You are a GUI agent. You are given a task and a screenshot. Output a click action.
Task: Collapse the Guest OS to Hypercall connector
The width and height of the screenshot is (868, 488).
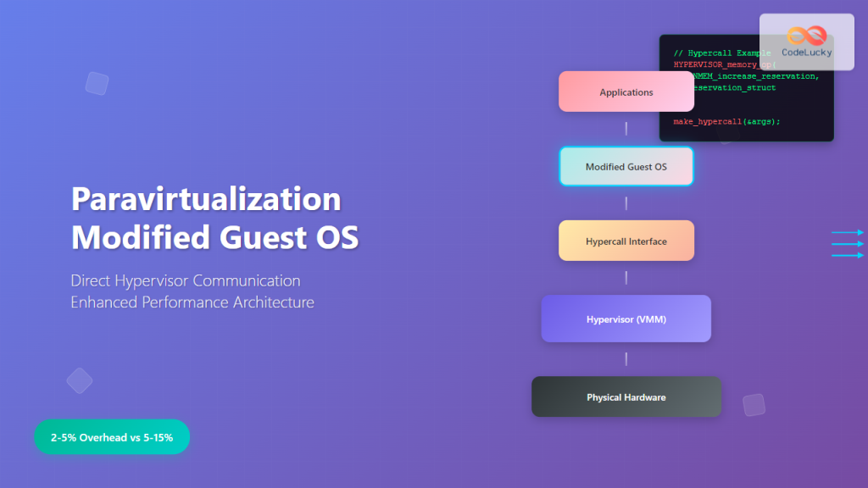[x=626, y=202]
